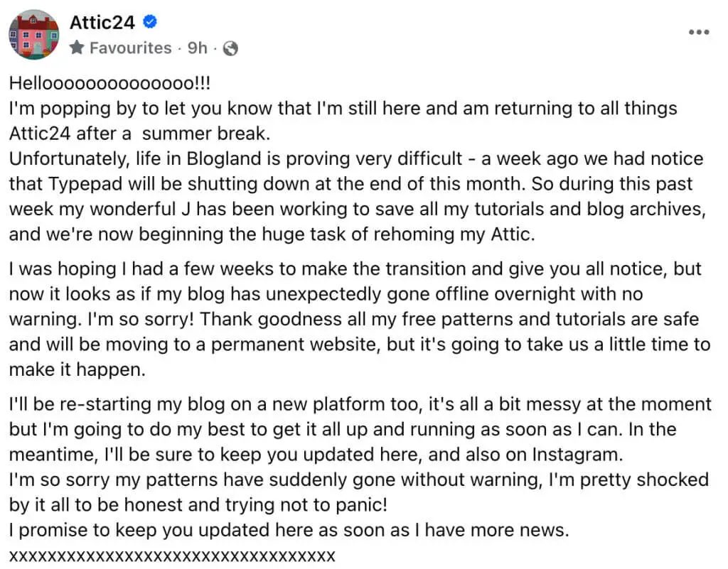Click the text about free patterns being safe
The image size is (728, 569).
tap(355, 319)
